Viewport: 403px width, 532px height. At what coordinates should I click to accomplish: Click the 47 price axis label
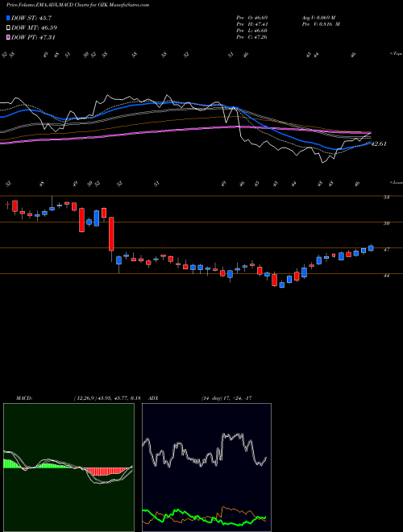[386, 249]
